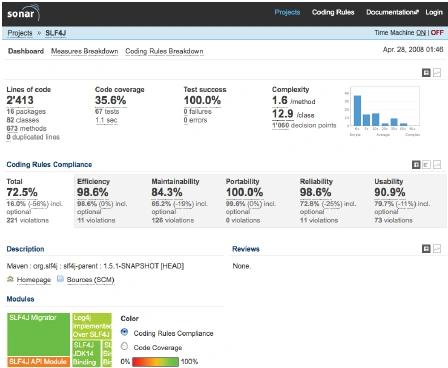Turn Time Machine ON
Screen dimensions: 448x368
tap(421, 33)
